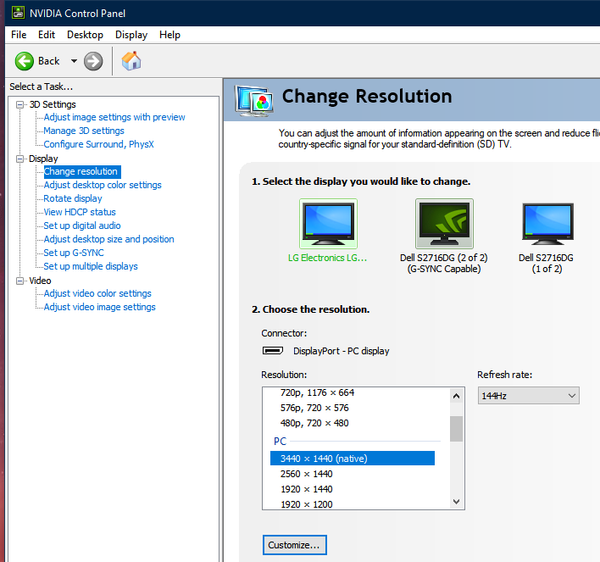Select Dell S2716DG (1 of 2) display icon
This screenshot has height=562, width=600.
coord(548,224)
